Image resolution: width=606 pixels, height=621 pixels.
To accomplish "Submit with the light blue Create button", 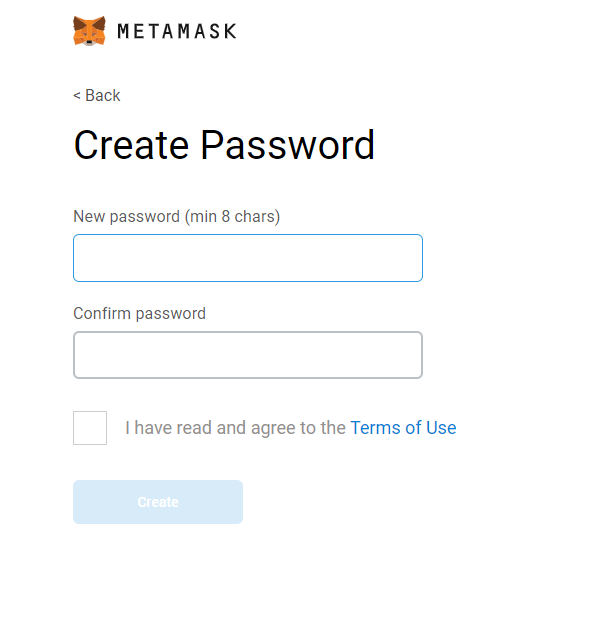I will point(158,502).
